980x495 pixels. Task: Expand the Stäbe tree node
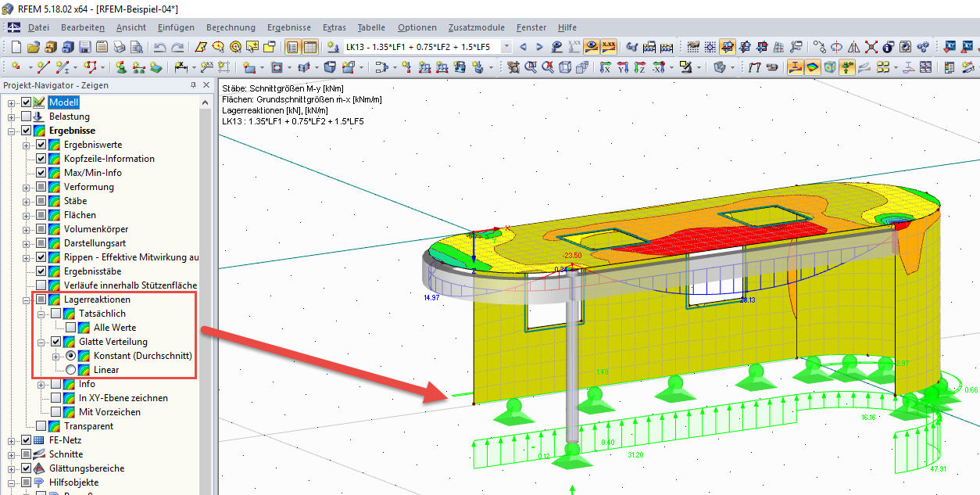(x=27, y=201)
